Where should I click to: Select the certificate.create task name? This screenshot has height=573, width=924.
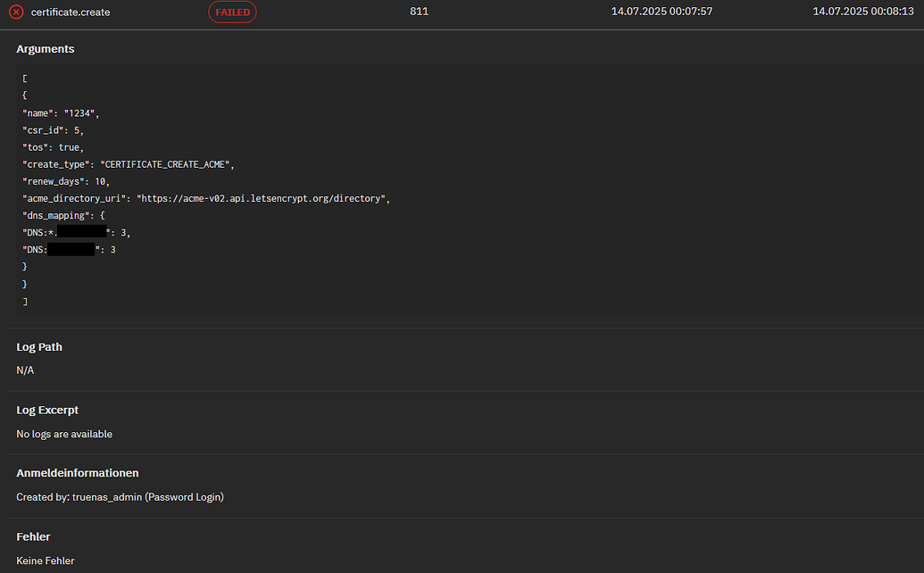[69, 12]
